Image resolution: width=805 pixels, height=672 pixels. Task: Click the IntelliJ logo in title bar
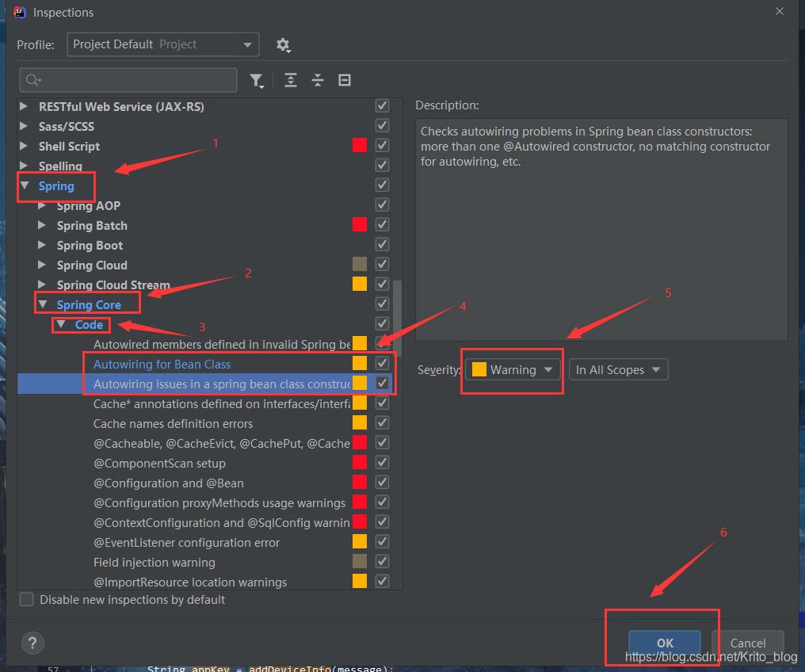(21, 12)
